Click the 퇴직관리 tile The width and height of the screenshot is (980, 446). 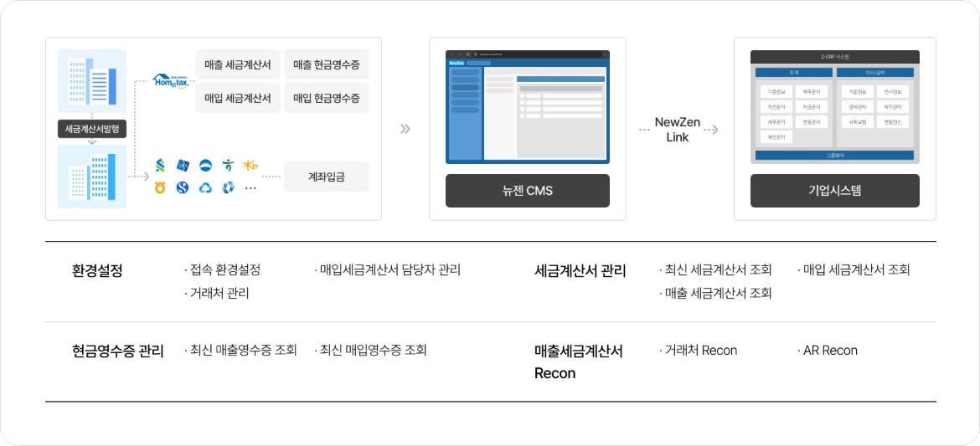pyautogui.click(x=893, y=107)
